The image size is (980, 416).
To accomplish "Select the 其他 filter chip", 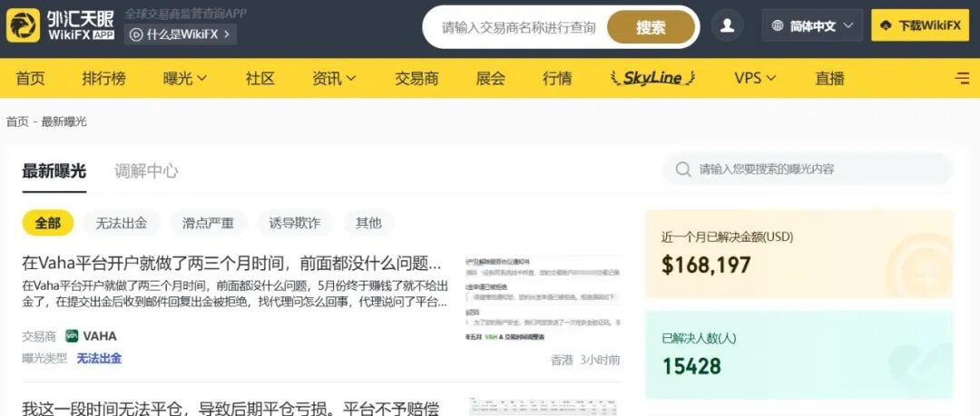I will click(368, 223).
